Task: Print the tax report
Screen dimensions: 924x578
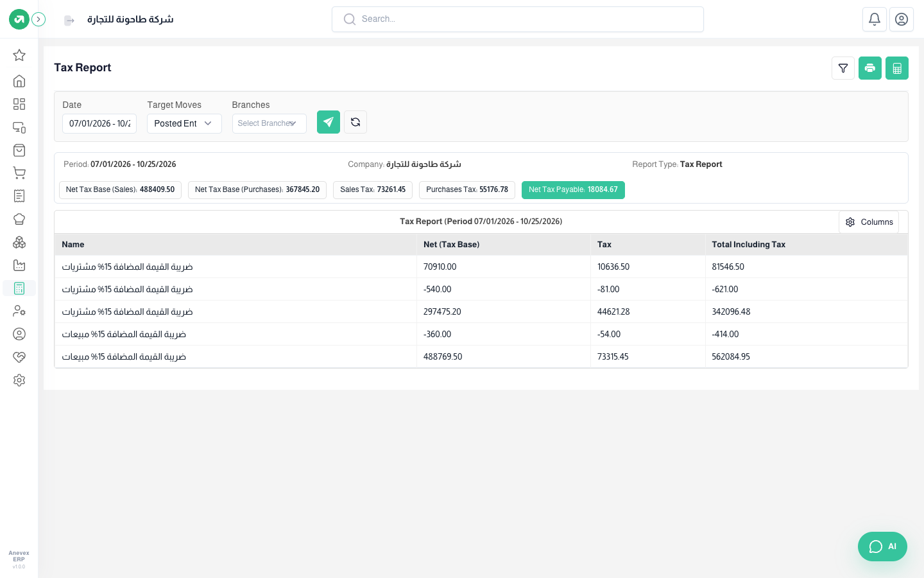Action: (x=870, y=68)
